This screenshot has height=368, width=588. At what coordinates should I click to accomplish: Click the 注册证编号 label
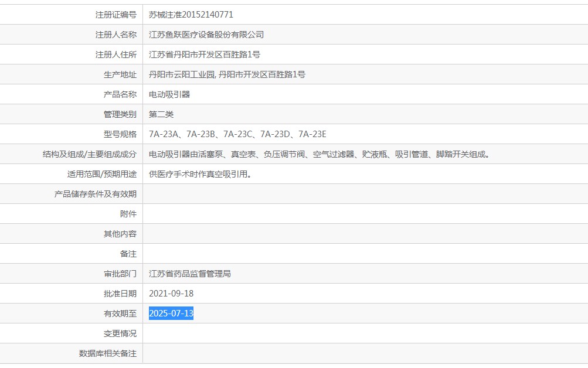116,15
